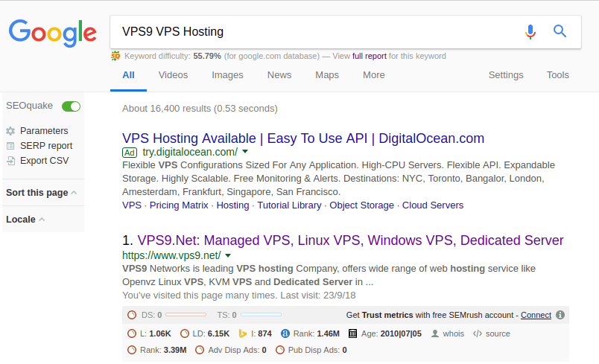Click the trust metrics info icon

tap(560, 315)
